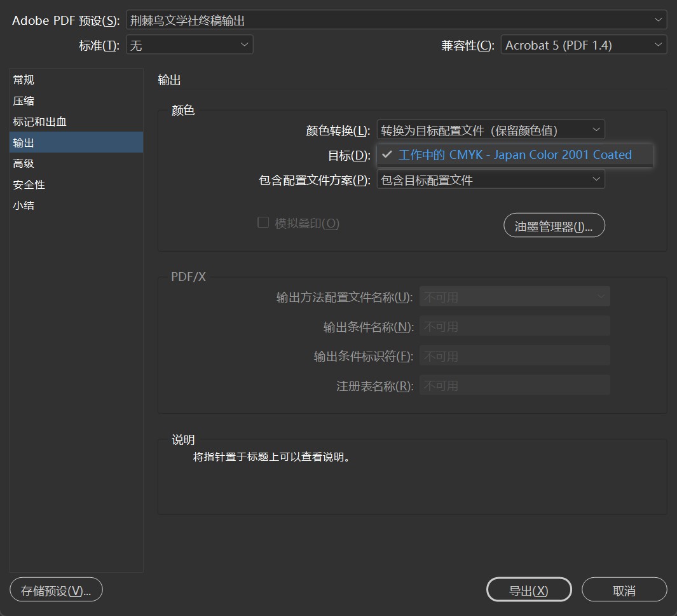The height and width of the screenshot is (616, 677).
Task: Click the 输出条件名称 input field
Action: click(x=514, y=327)
